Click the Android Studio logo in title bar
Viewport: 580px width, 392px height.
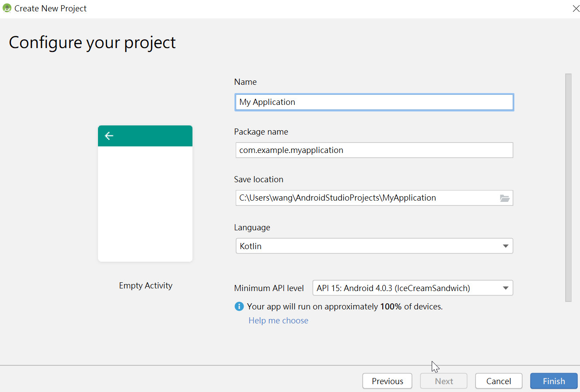(7, 8)
